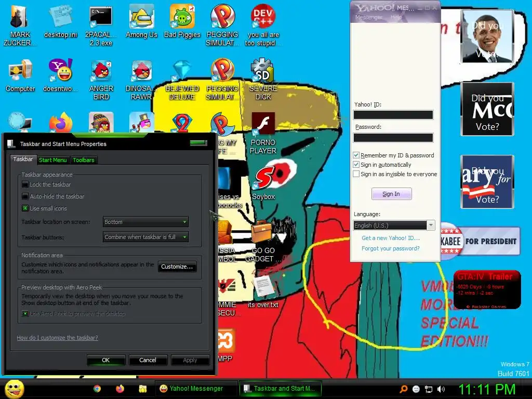
Task: Click the Huckabee FOR PRESIDENT gadget
Action: (480, 241)
